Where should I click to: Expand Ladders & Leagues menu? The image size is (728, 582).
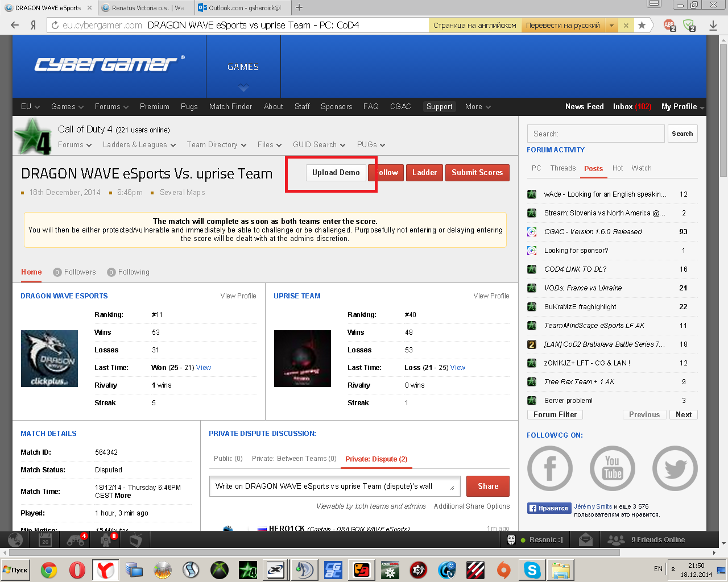point(139,145)
